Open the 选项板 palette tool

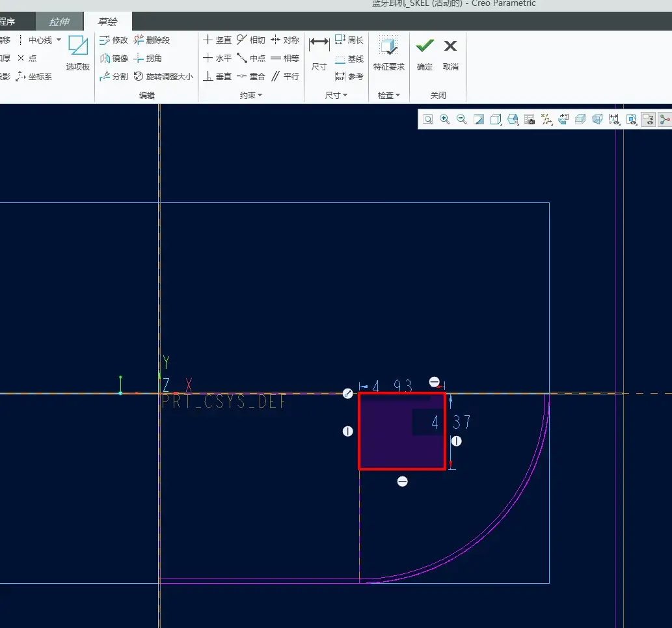[78, 52]
